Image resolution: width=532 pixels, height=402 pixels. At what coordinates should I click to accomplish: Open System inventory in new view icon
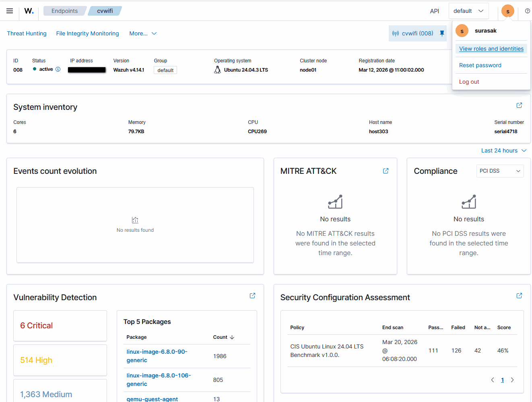point(519,105)
